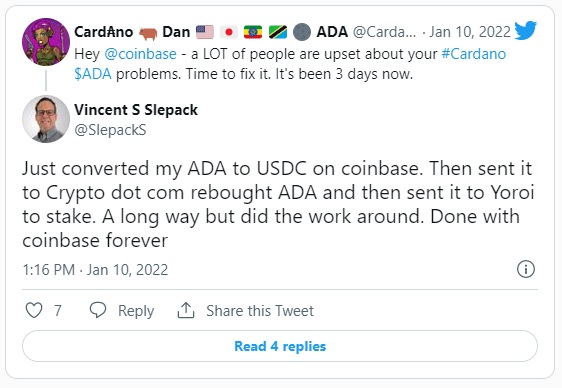This screenshot has width=562, height=388.
Task: Open the #Cardano hashtag link
Action: [473, 54]
